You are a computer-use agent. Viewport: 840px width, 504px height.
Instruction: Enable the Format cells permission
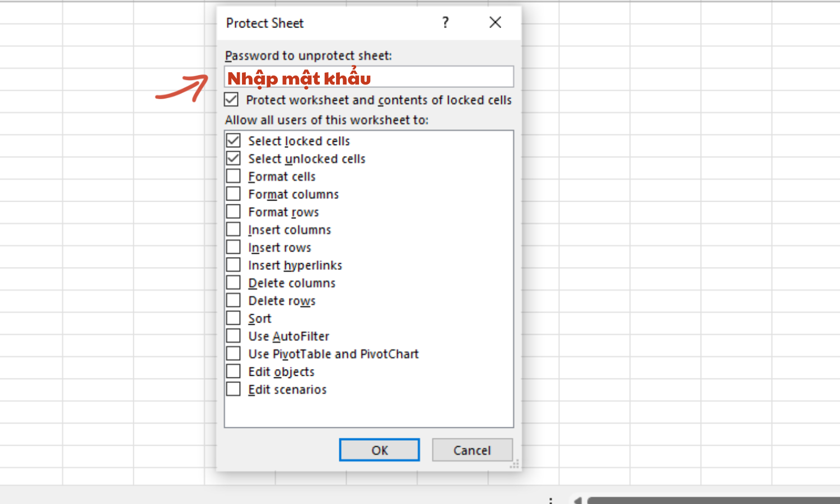pos(234,176)
